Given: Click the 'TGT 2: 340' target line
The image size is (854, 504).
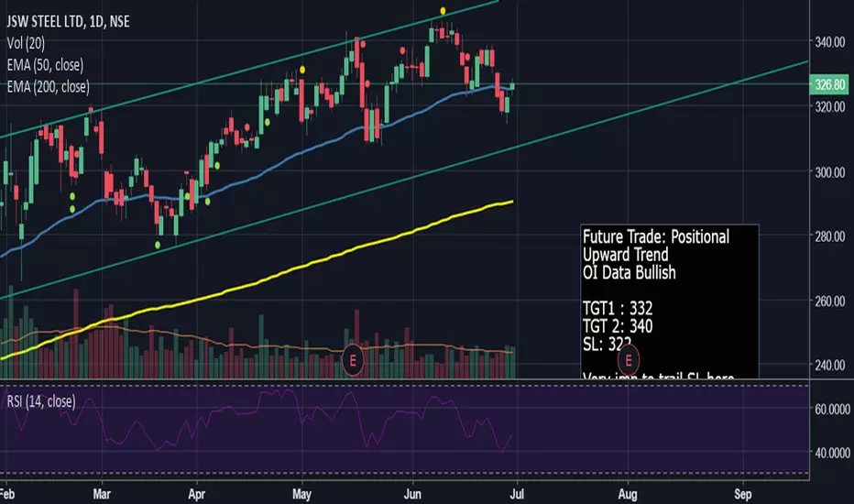Looking at the screenshot, I should click(x=618, y=326).
